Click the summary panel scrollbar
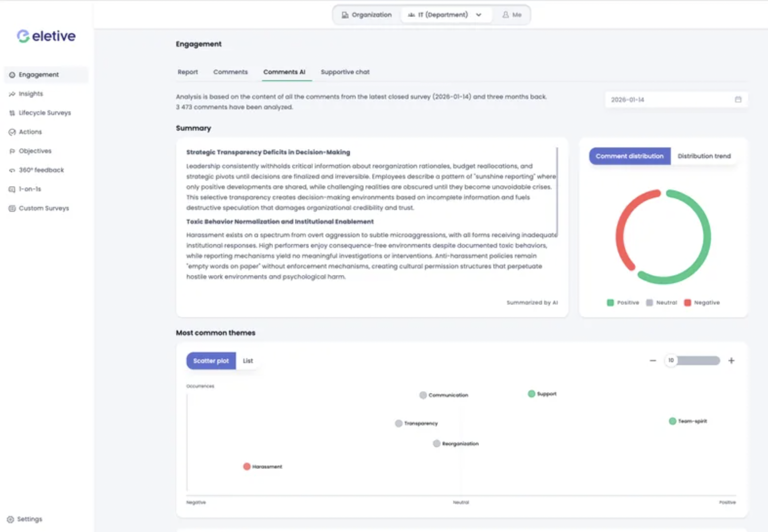The width and height of the screenshot is (768, 532). coord(557,191)
